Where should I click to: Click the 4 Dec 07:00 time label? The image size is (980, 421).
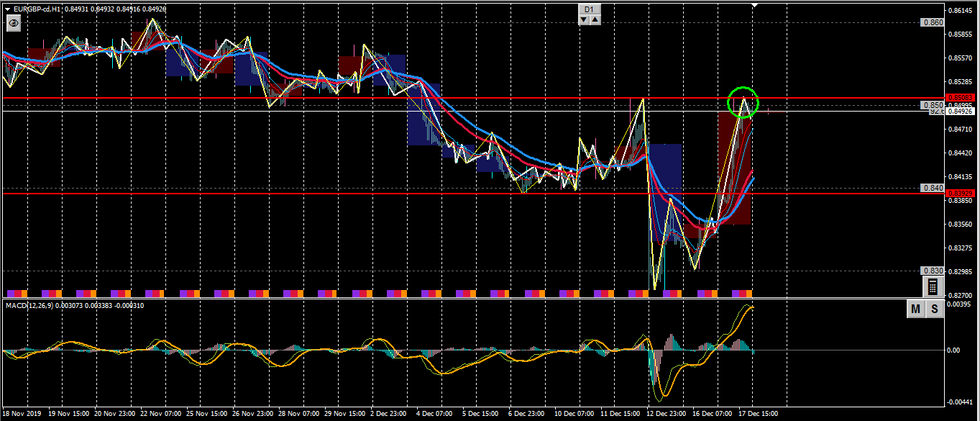click(x=436, y=415)
